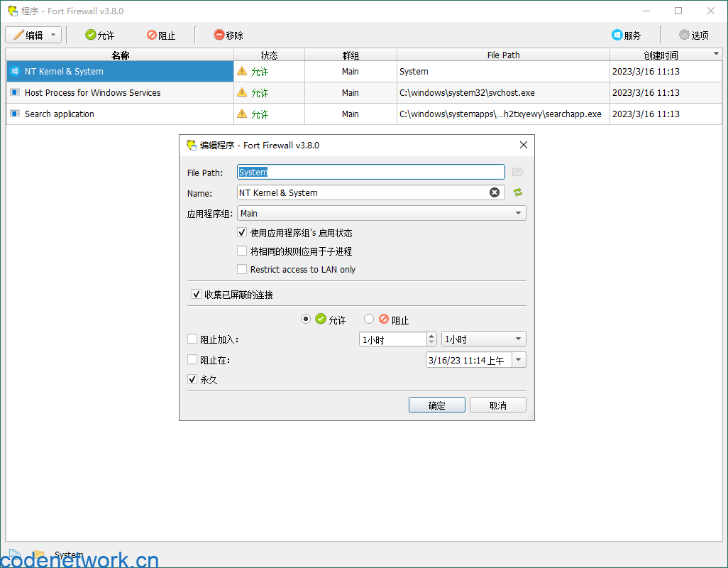Open the date-time picker dropdown arrow
This screenshot has height=568, width=728.
[x=518, y=360]
